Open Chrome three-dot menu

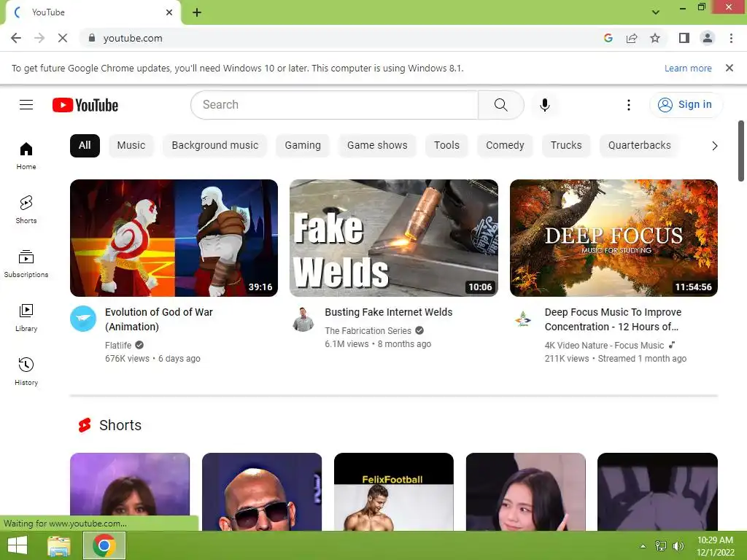731,38
